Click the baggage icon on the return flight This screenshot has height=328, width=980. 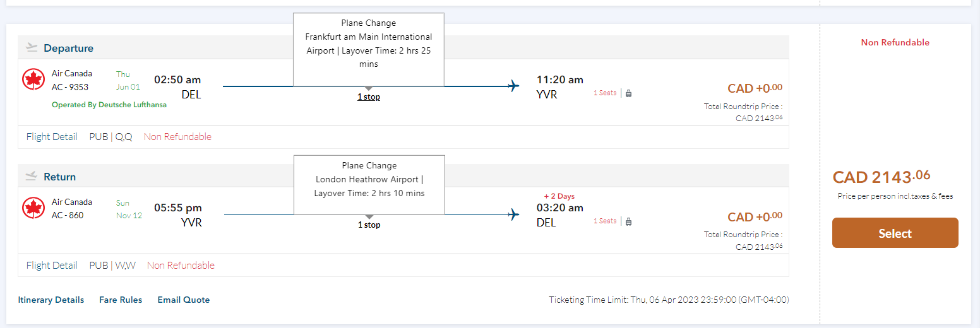(628, 221)
